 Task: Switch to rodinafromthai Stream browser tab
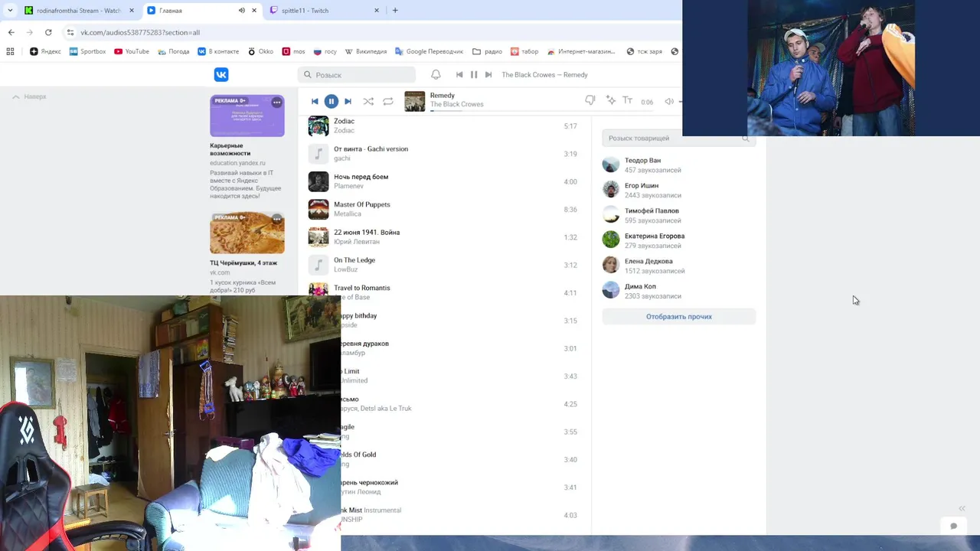click(x=78, y=11)
